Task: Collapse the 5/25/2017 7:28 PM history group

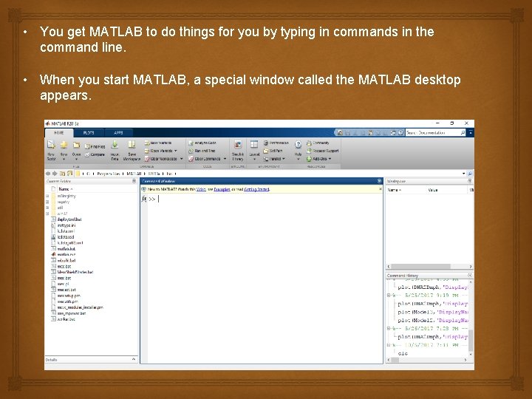Action: 389,328
